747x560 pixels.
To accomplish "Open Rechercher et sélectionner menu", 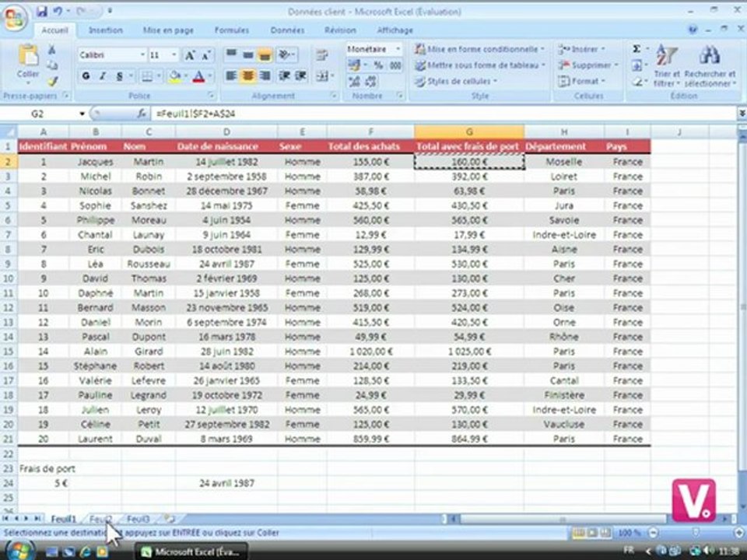I will (710, 65).
